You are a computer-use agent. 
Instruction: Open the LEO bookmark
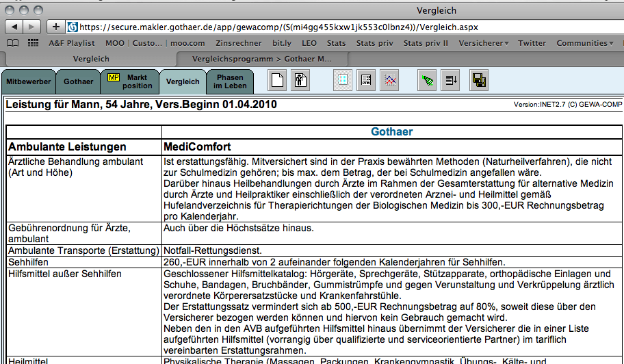[309, 43]
